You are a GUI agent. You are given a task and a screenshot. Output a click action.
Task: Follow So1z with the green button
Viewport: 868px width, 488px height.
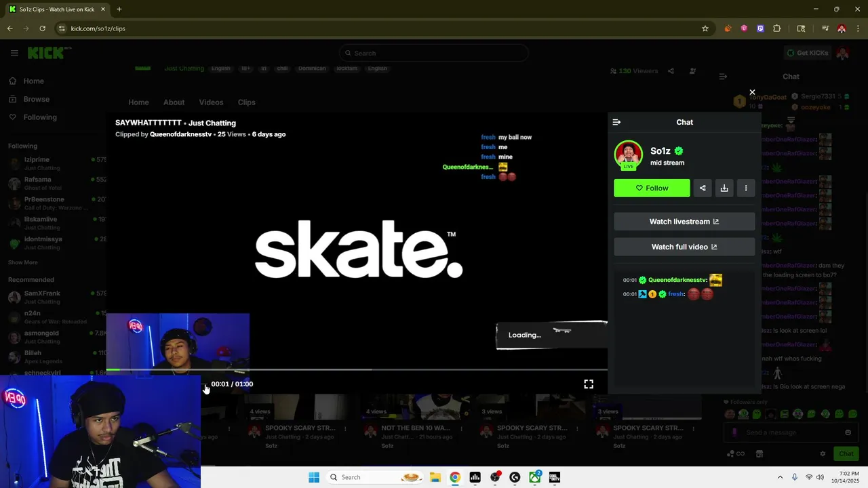tap(652, 188)
